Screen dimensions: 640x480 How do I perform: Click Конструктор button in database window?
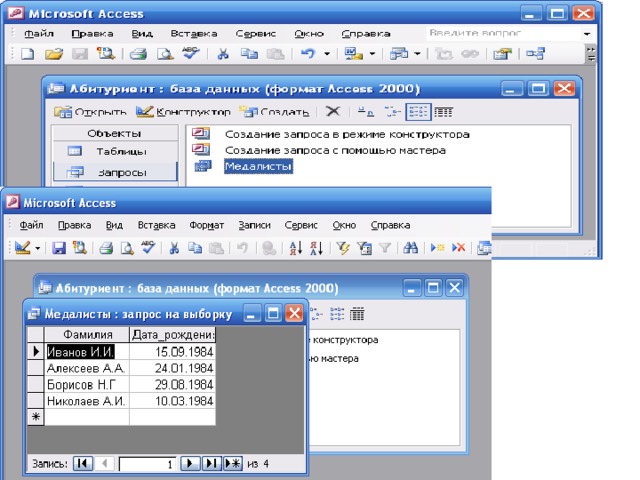click(x=183, y=111)
